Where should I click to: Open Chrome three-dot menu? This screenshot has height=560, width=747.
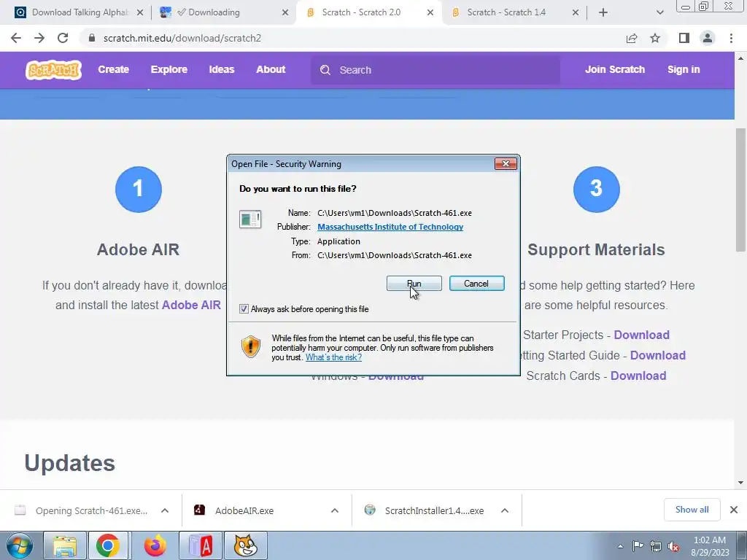(x=731, y=38)
